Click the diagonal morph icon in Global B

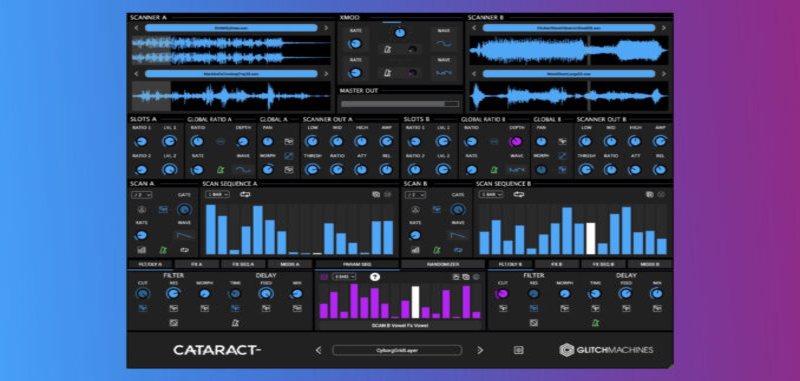click(x=562, y=156)
